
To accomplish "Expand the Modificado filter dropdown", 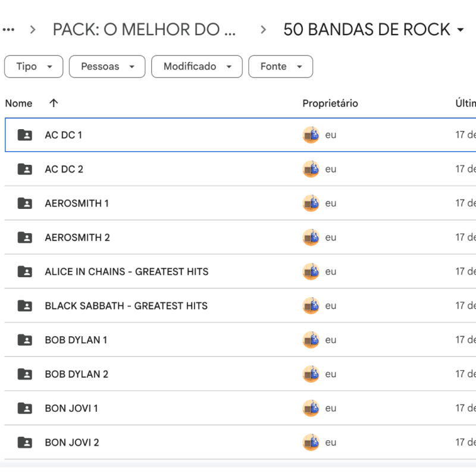I will click(x=197, y=67).
